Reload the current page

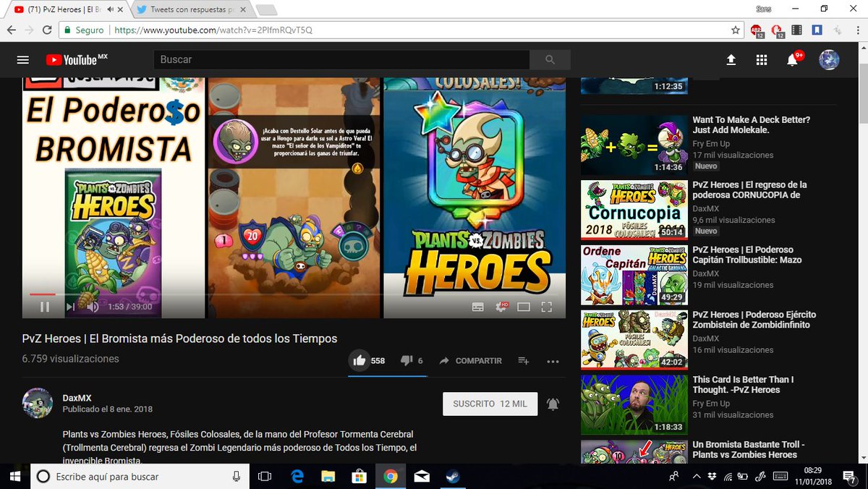(x=47, y=30)
